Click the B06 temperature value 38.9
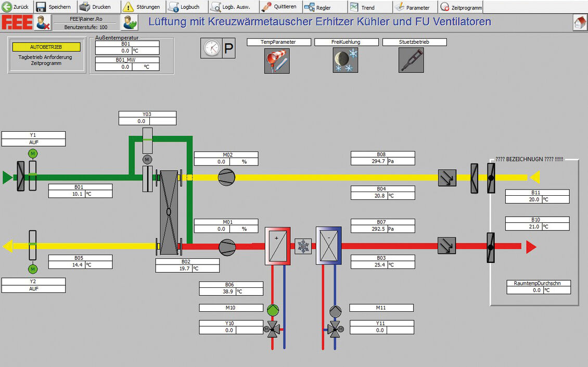 (231, 292)
